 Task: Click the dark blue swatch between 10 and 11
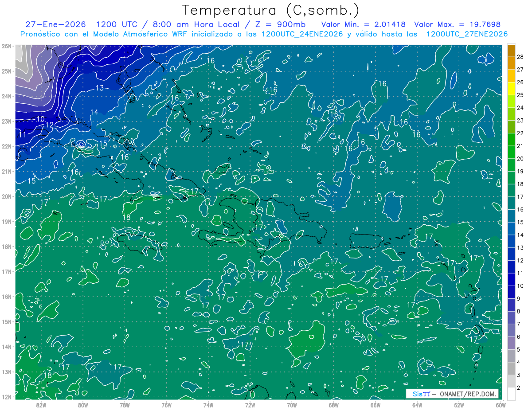pyautogui.click(x=511, y=279)
